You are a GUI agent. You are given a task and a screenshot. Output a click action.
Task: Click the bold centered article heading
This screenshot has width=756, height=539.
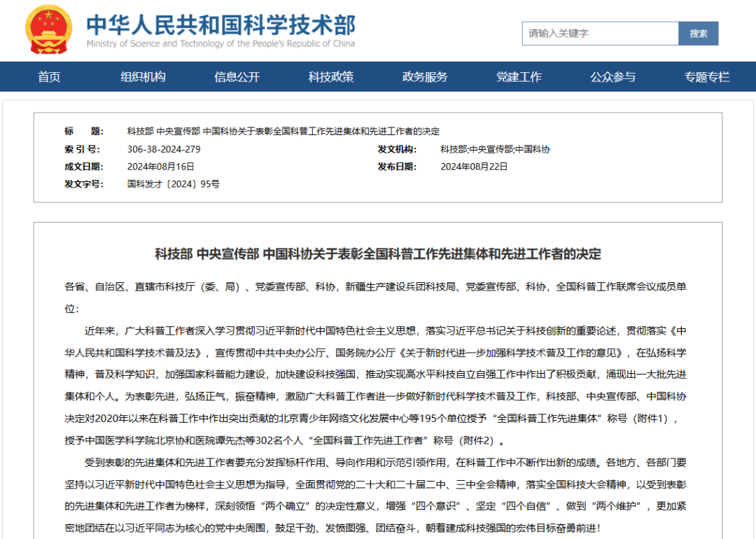[x=378, y=254]
